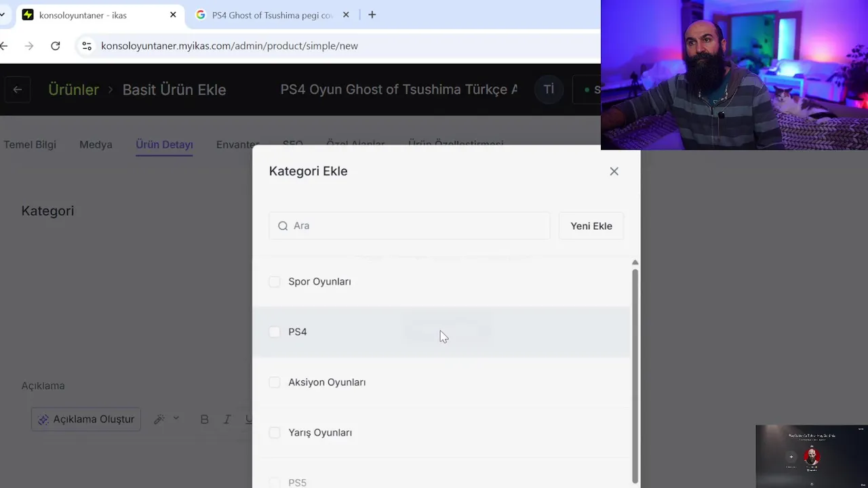The height and width of the screenshot is (488, 868).
Task: Select the Yarış Oyunları label text
Action: click(320, 432)
